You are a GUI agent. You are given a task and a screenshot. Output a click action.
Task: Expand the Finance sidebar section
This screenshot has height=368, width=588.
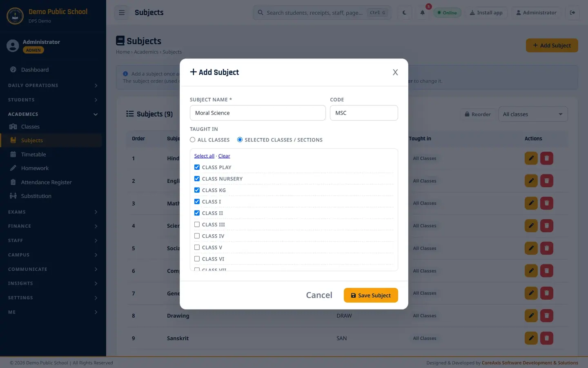click(x=53, y=226)
